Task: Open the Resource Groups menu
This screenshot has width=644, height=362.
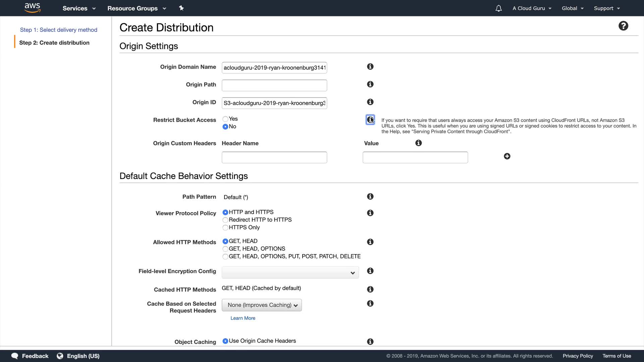Action: [x=137, y=8]
